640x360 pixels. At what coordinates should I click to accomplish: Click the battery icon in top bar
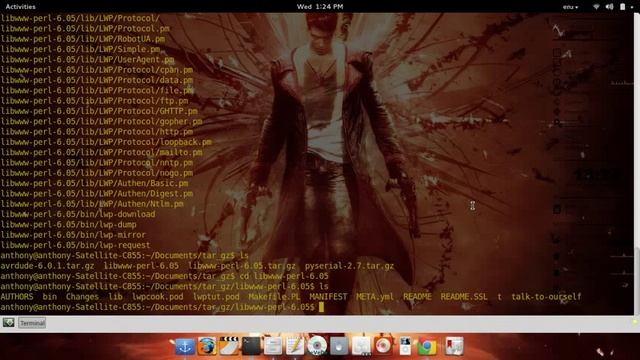point(622,7)
